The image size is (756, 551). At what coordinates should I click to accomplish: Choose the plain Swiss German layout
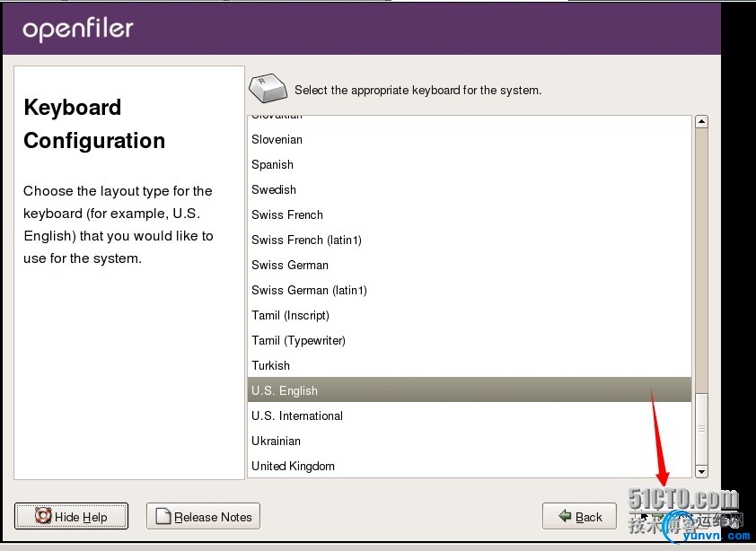[470, 265]
